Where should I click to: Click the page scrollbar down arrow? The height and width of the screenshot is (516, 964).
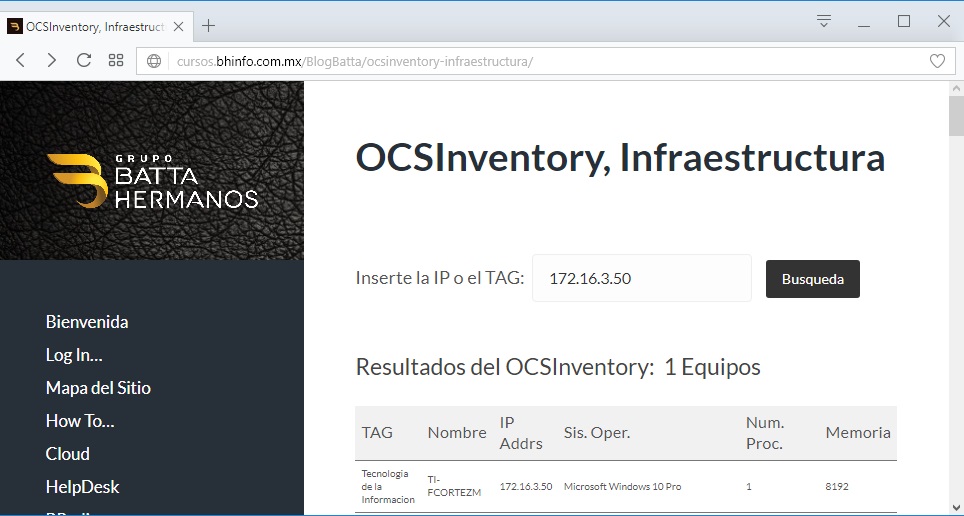tap(956, 508)
